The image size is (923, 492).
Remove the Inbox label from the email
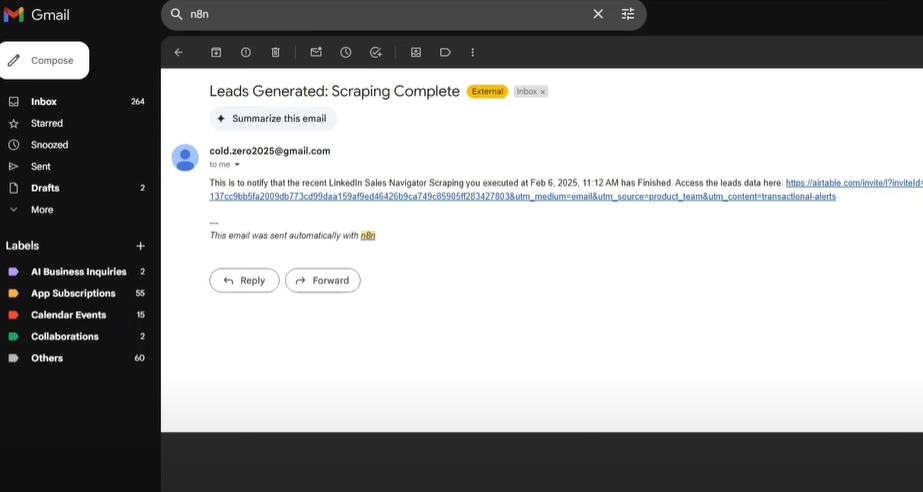coord(543,92)
